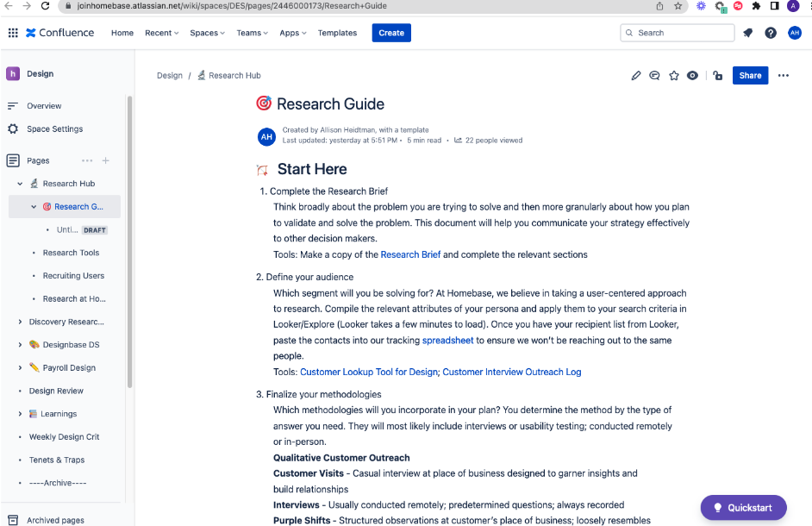Open the Teams dropdown menu
812x526 pixels.
tap(253, 33)
